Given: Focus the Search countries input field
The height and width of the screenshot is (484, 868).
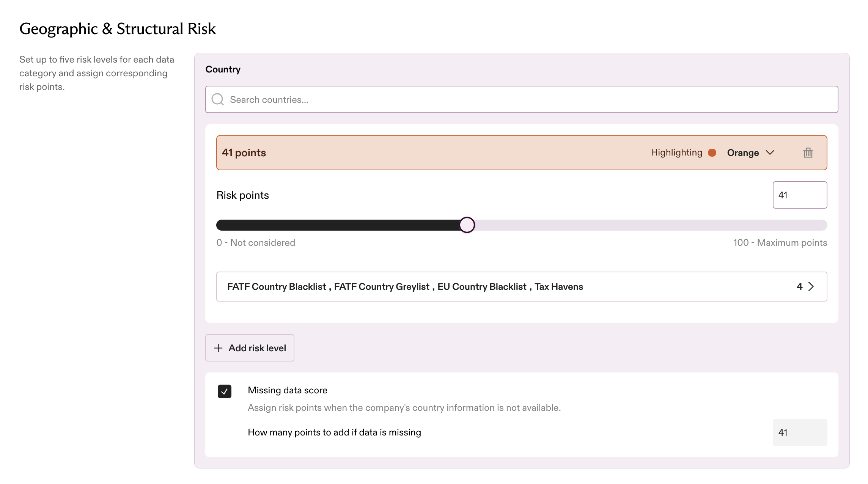Looking at the screenshot, I should tap(522, 99).
